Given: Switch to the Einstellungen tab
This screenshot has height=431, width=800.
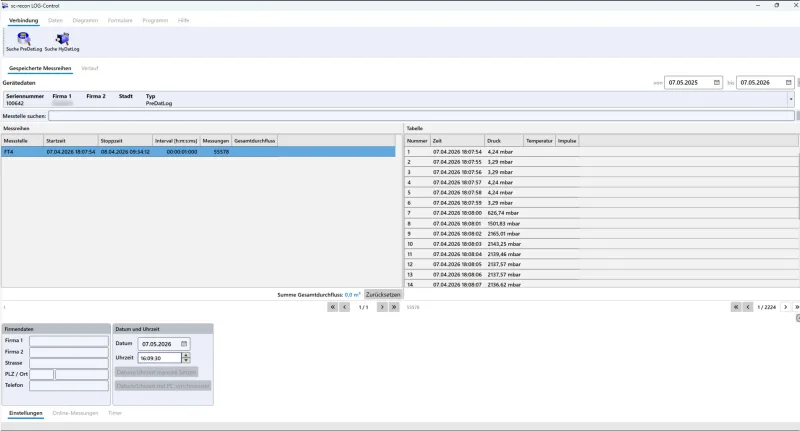Looking at the screenshot, I should (26, 413).
